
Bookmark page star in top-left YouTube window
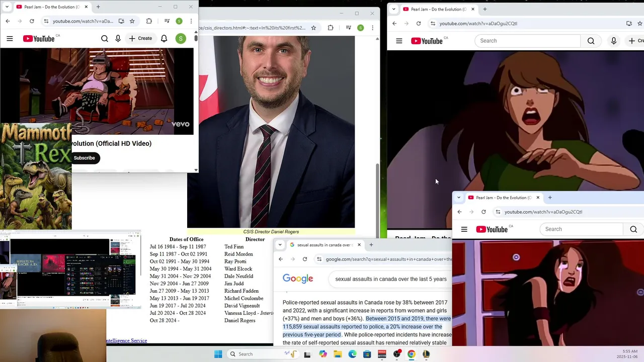[132, 21]
